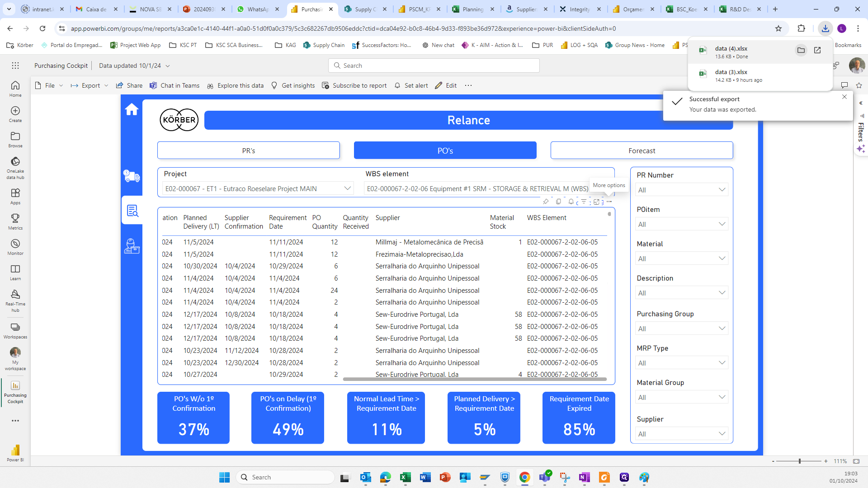Switch to the Supply Chain browser tab
The width and height of the screenshot is (868, 488).
pyautogui.click(x=365, y=9)
